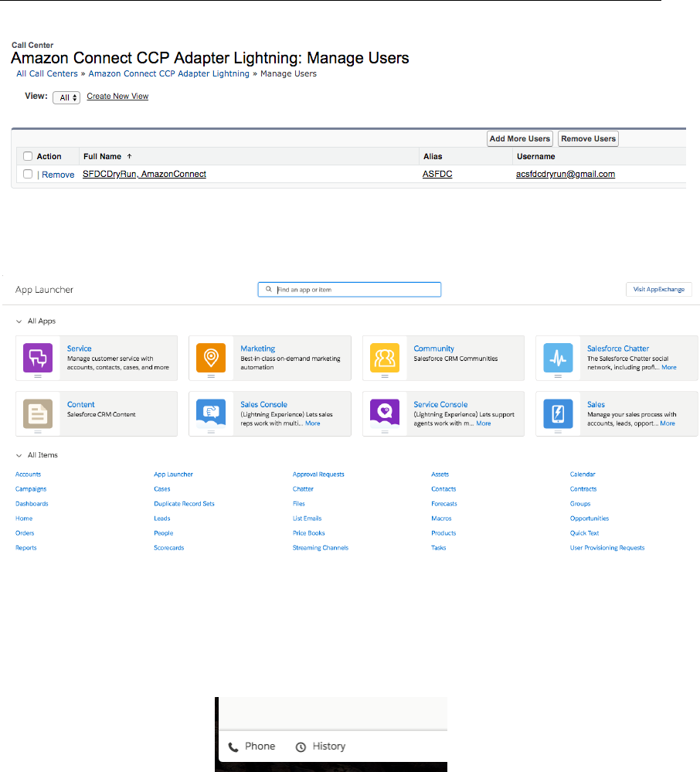Open the Service app purple icon

tap(38, 358)
